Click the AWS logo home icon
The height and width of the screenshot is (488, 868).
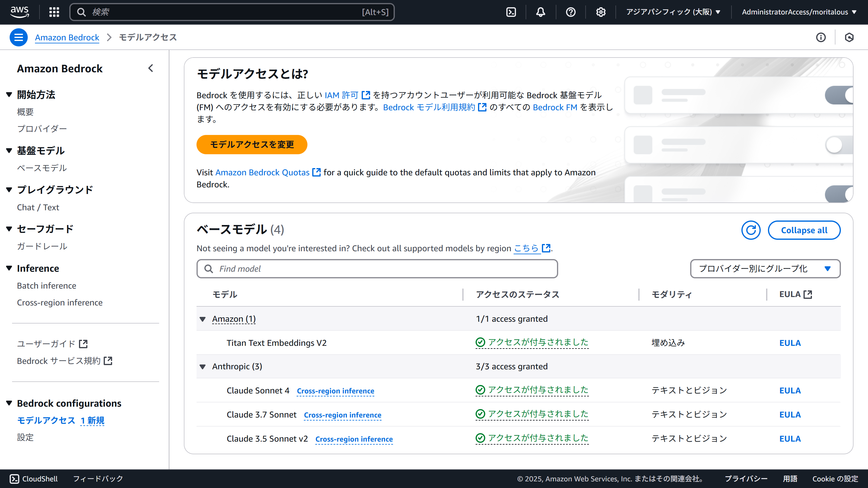point(20,12)
